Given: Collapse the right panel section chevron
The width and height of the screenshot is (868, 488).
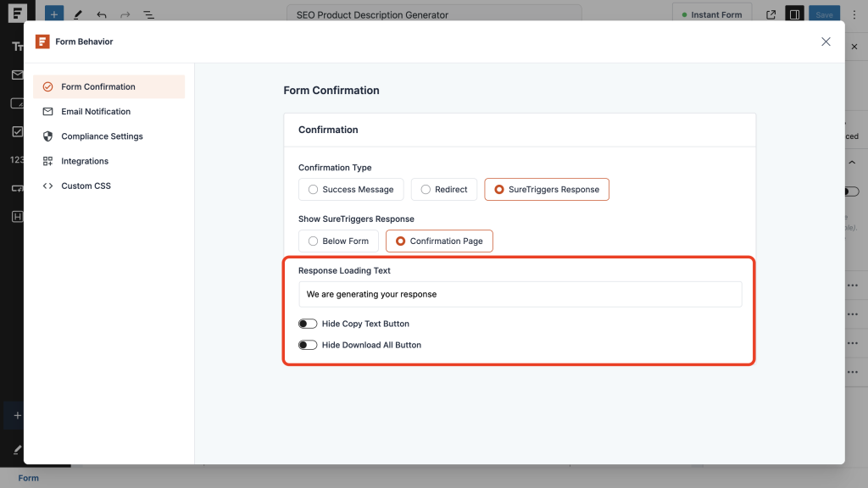Looking at the screenshot, I should 852,161.
